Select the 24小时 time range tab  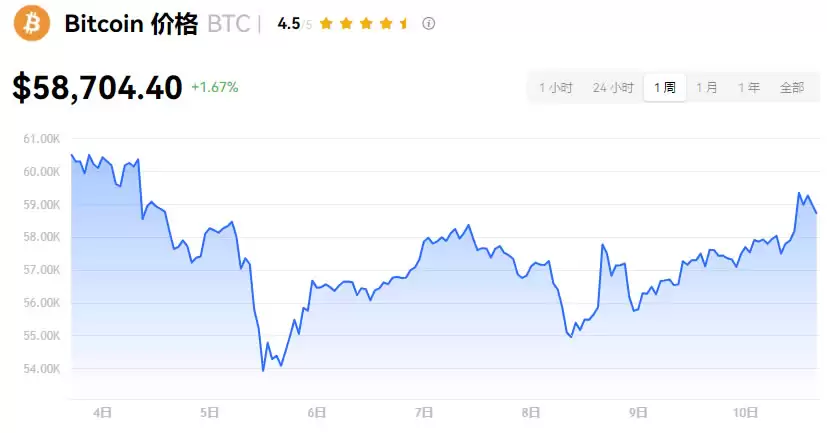pos(613,88)
